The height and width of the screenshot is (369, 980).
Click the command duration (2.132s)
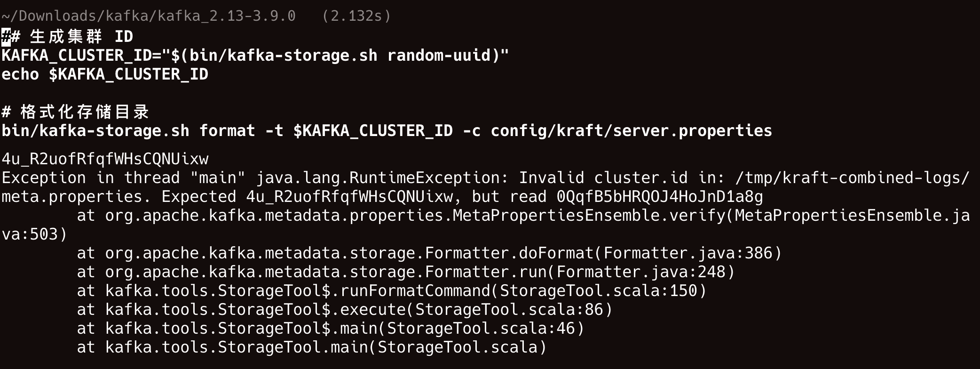pos(356,16)
